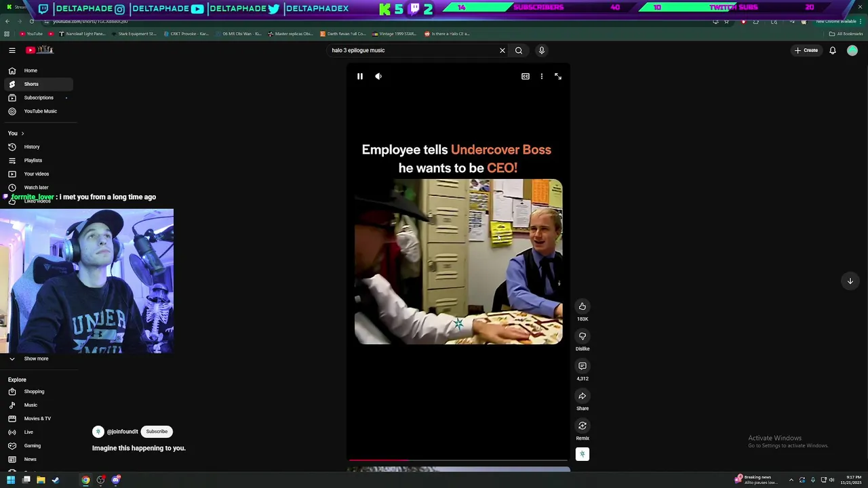Open Live under Explore
Image resolution: width=868 pixels, height=488 pixels.
click(x=38, y=432)
